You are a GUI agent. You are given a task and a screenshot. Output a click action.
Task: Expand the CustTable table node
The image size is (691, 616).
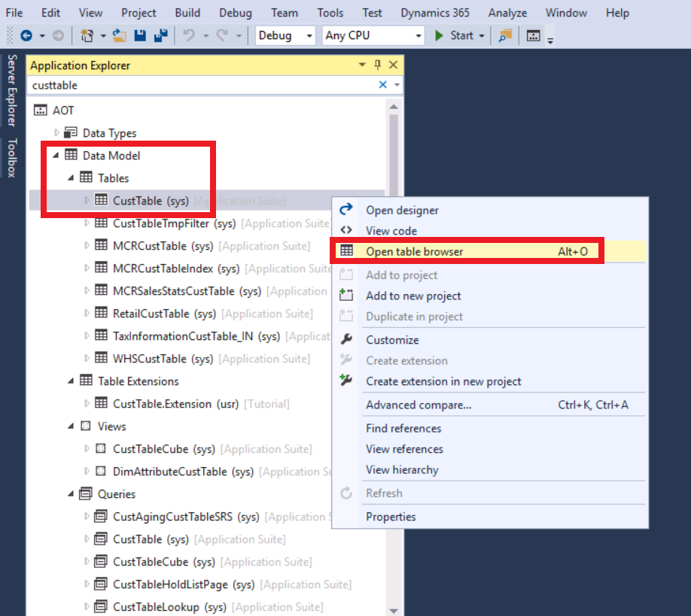coord(85,201)
